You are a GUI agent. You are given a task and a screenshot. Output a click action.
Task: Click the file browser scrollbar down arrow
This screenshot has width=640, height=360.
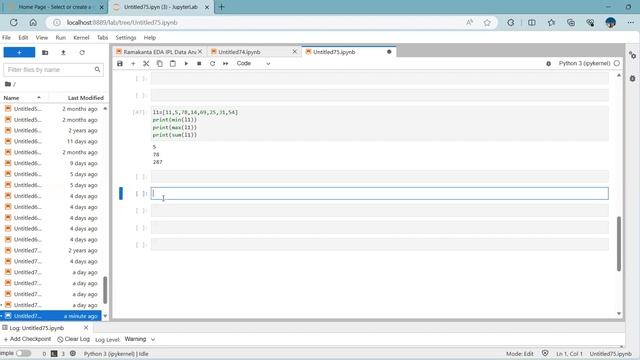pos(105,316)
